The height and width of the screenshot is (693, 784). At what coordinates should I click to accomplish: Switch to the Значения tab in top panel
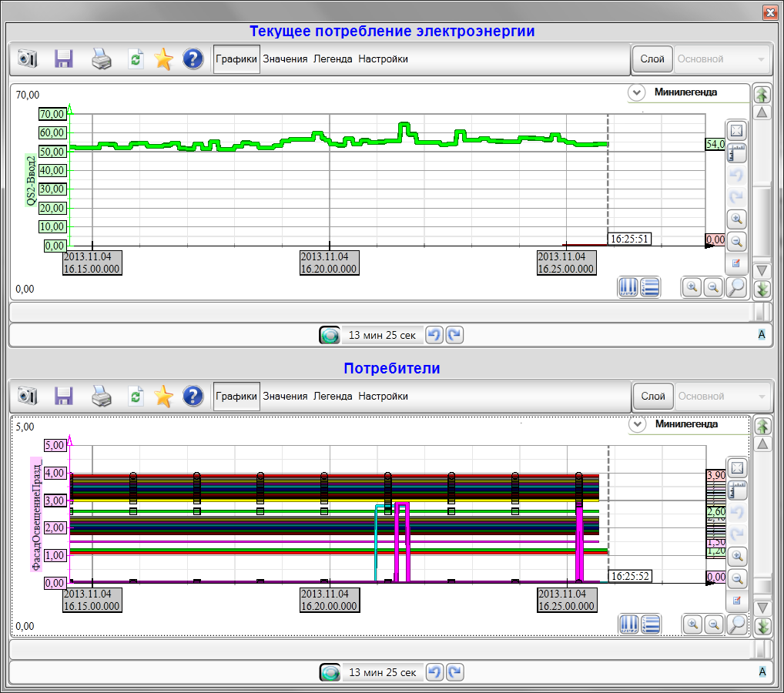[x=285, y=59]
